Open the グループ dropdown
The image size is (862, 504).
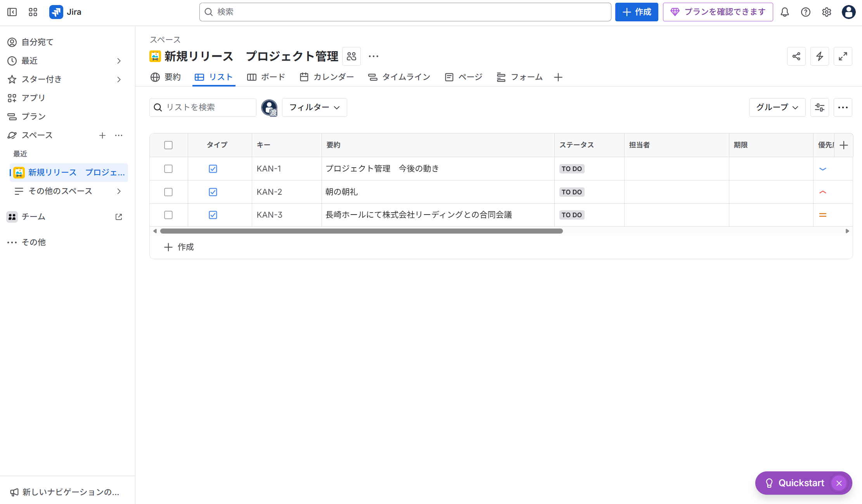(x=777, y=107)
